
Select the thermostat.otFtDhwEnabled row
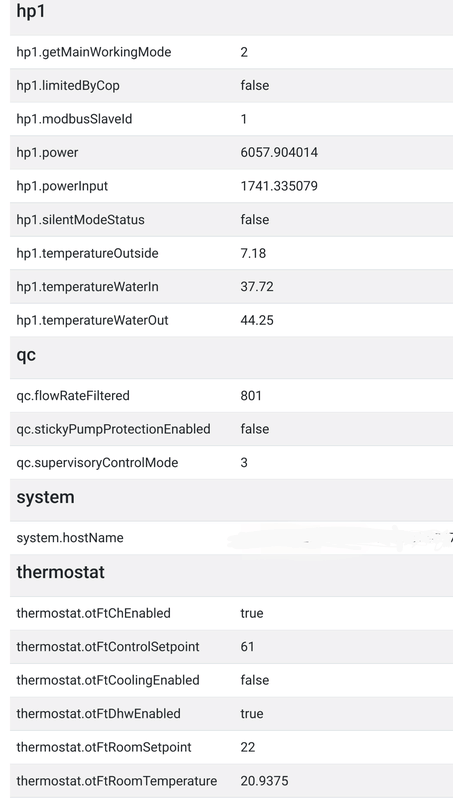231,713
